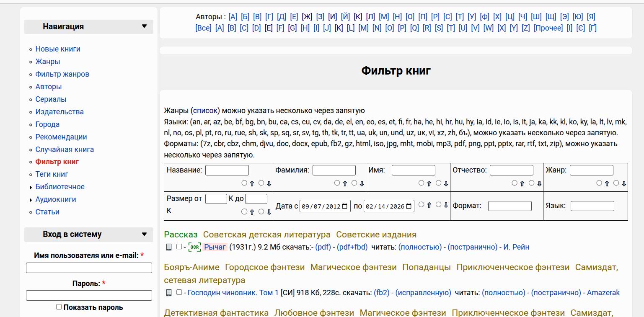Viewport: 644px width, 317px height.
Task: Enable the Показать пароль checkbox
Action: coord(59,307)
